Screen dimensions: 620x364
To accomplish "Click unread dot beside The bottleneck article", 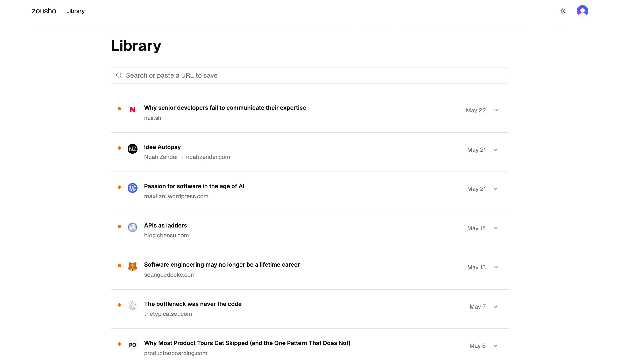I will 119,305.
